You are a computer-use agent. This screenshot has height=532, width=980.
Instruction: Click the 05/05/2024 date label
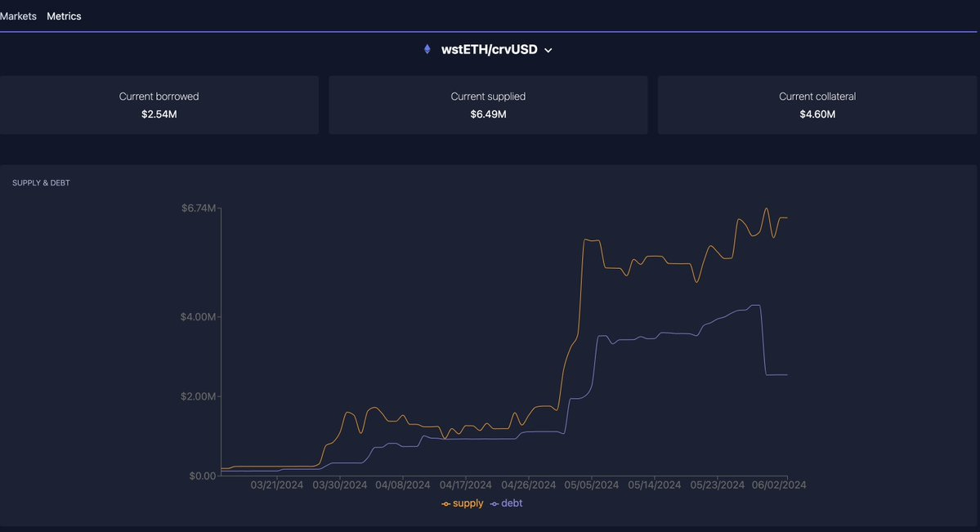click(x=591, y=485)
